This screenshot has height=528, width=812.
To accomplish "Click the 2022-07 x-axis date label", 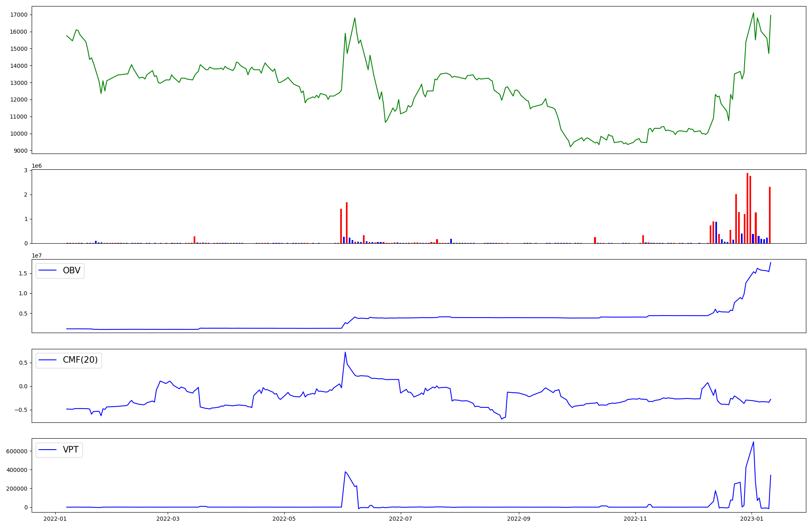I will [x=401, y=519].
